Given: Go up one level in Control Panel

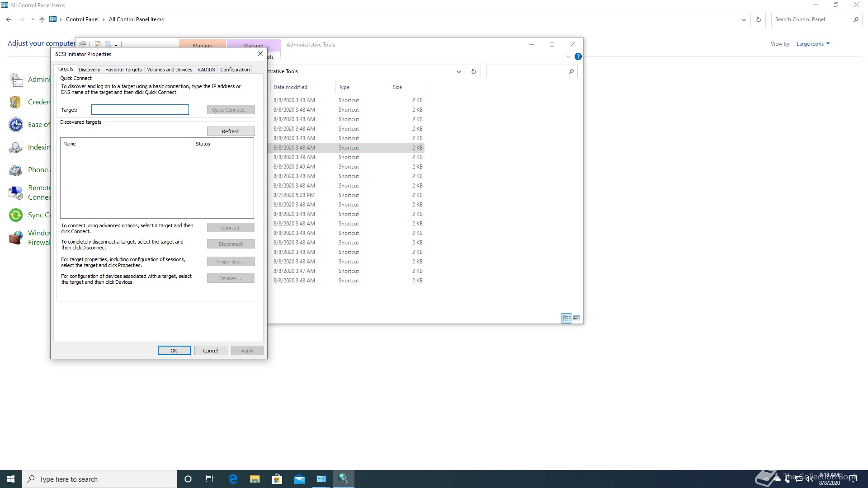Looking at the screenshot, I should pyautogui.click(x=42, y=19).
